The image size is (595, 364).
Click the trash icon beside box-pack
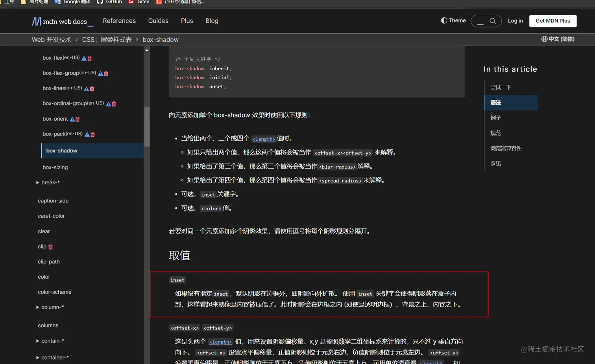tap(93, 134)
